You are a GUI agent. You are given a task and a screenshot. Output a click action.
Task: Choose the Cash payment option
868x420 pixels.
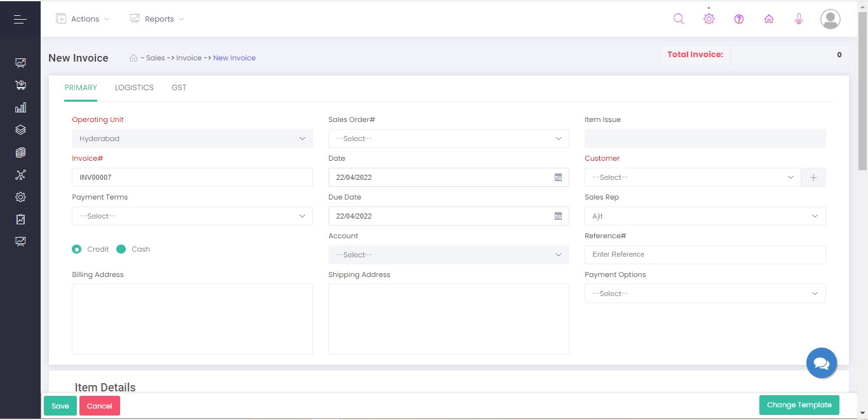[122, 249]
